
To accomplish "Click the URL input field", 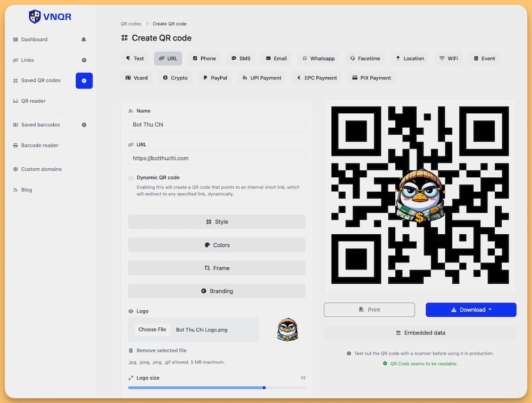I will 217,158.
